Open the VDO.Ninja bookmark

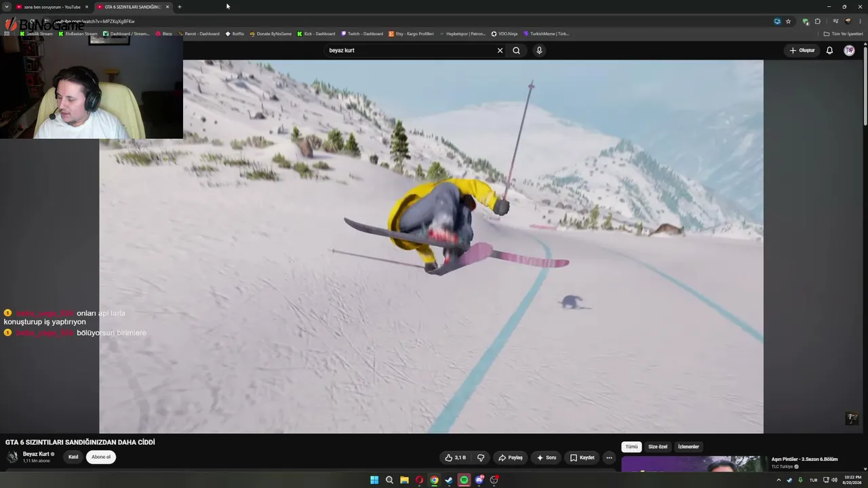tap(504, 33)
